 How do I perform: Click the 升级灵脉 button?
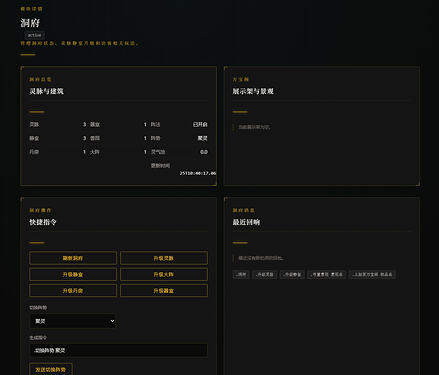[x=164, y=258]
